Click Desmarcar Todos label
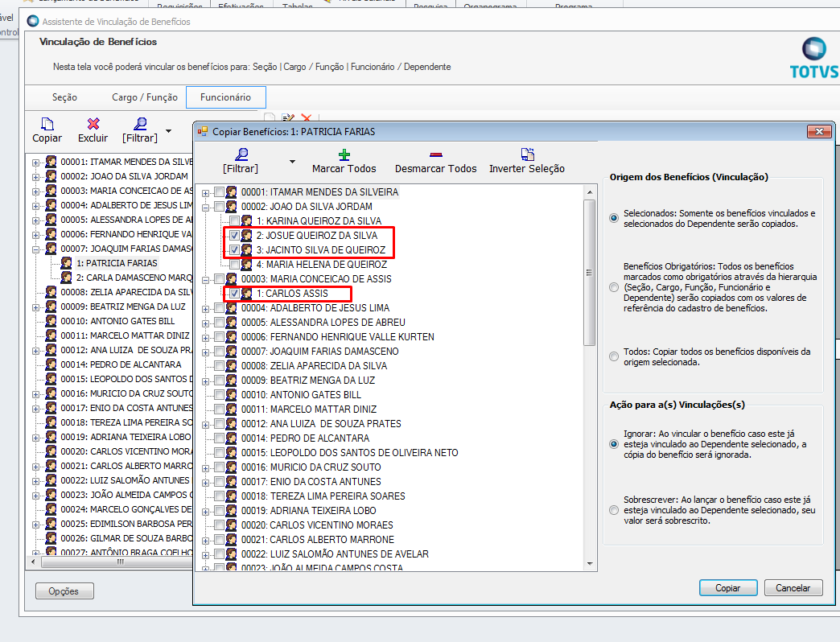This screenshot has width=840, height=642. (x=435, y=169)
